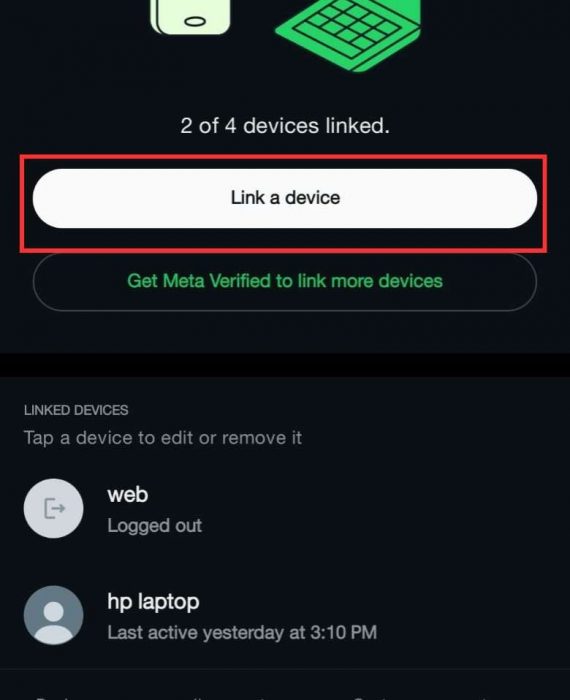Tap the green laptop illustration
Image resolution: width=570 pixels, height=700 pixels.
coord(348,35)
